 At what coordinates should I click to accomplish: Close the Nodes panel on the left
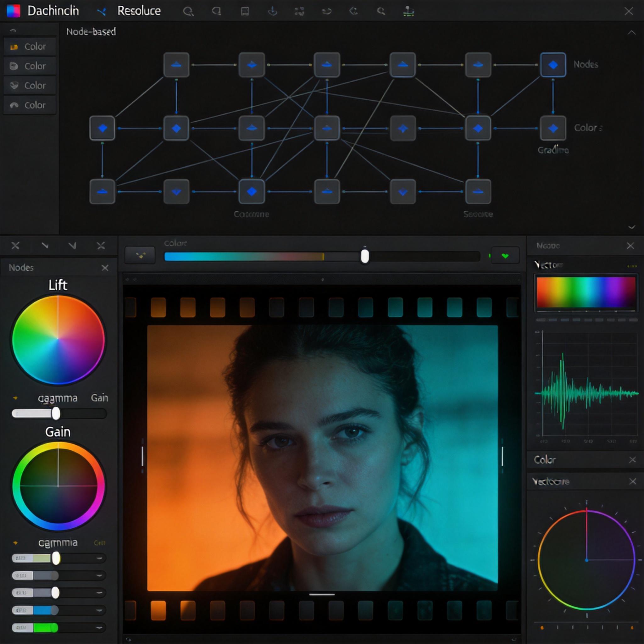pos(105,268)
